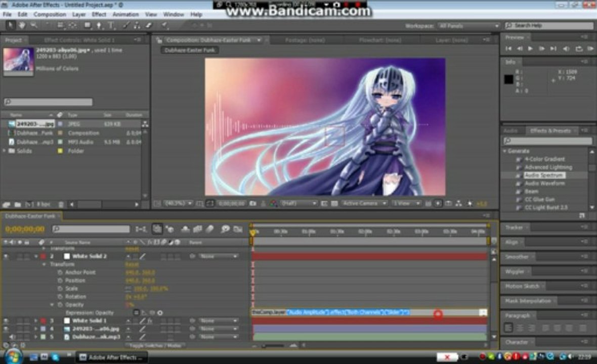Click new folder icon in Project panel

(18, 205)
